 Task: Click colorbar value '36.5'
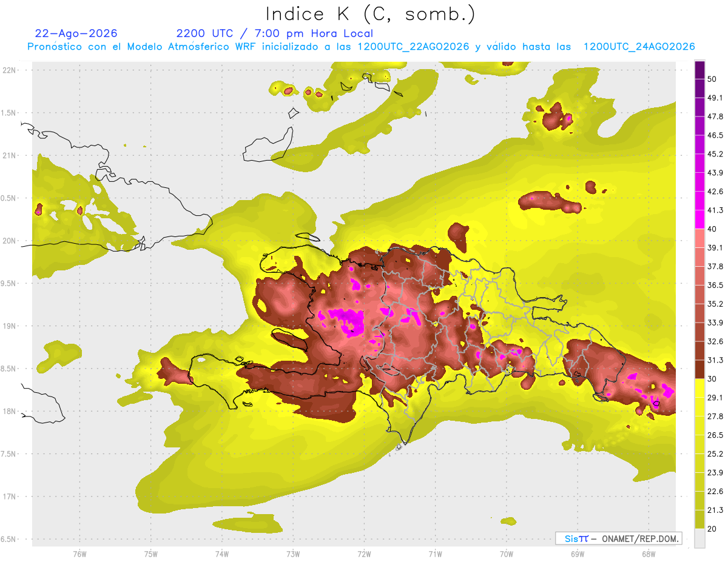tap(715, 285)
